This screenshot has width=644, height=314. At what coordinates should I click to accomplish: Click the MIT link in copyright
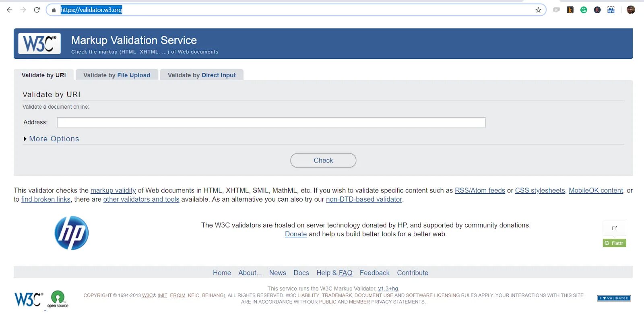pos(163,295)
